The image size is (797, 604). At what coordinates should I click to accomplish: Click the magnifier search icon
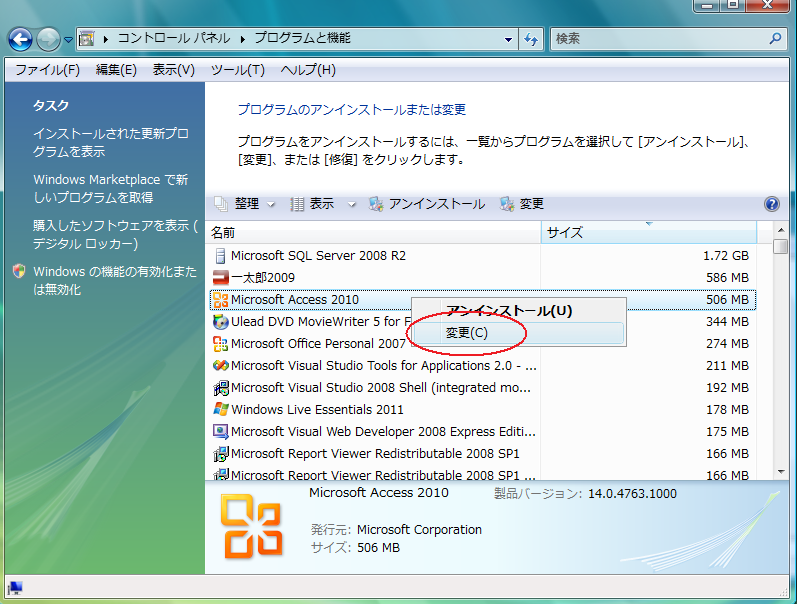[775, 38]
